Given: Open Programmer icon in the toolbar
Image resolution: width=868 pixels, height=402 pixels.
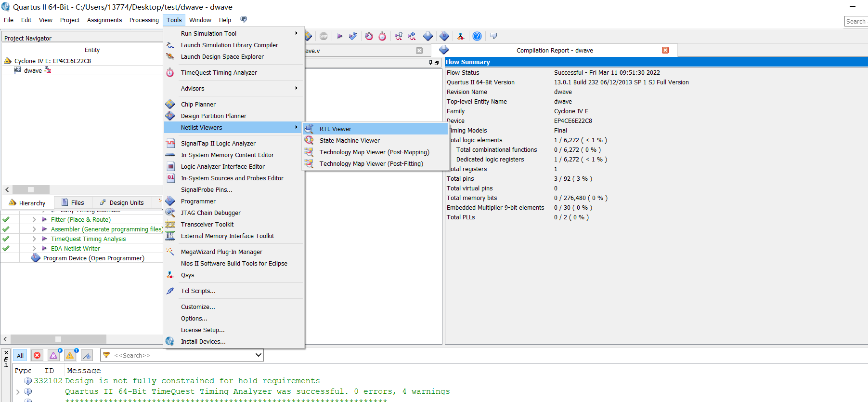Looking at the screenshot, I should pyautogui.click(x=444, y=36).
